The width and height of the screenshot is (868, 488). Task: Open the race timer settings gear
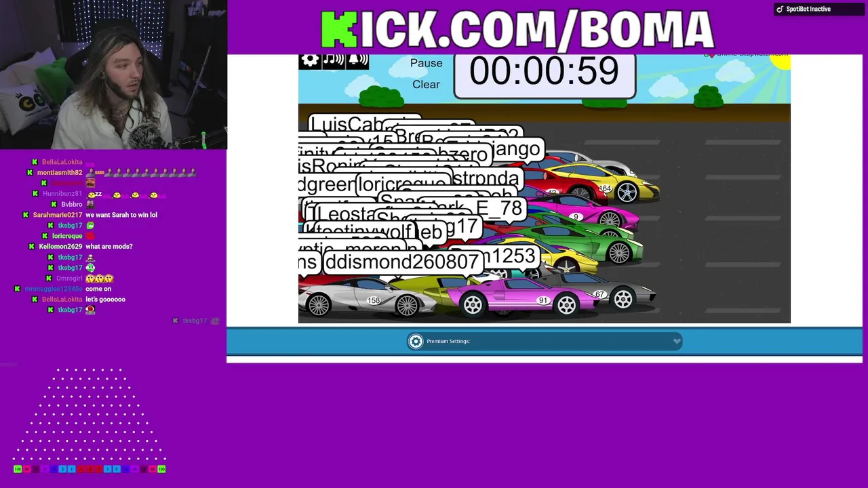click(310, 60)
